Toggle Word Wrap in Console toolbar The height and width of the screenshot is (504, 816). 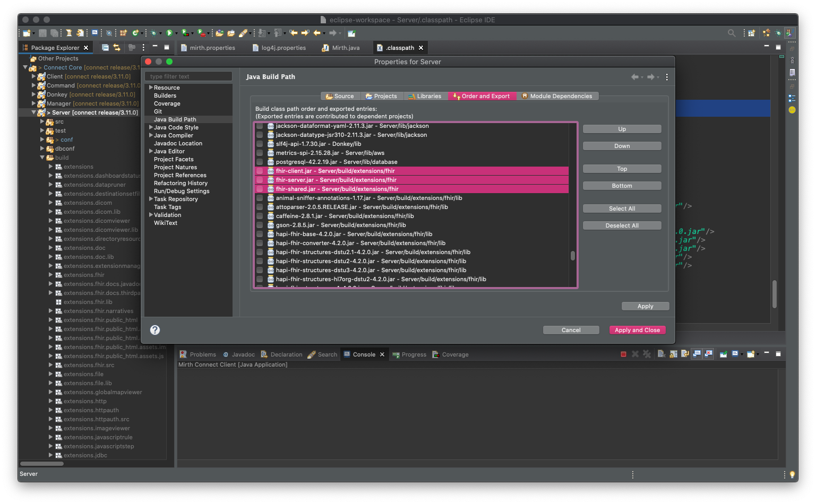point(685,354)
